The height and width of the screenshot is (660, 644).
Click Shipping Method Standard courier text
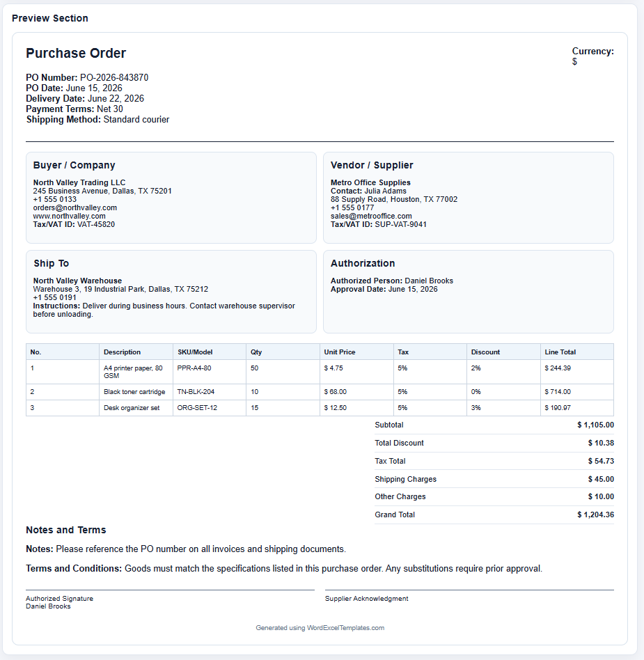point(97,120)
